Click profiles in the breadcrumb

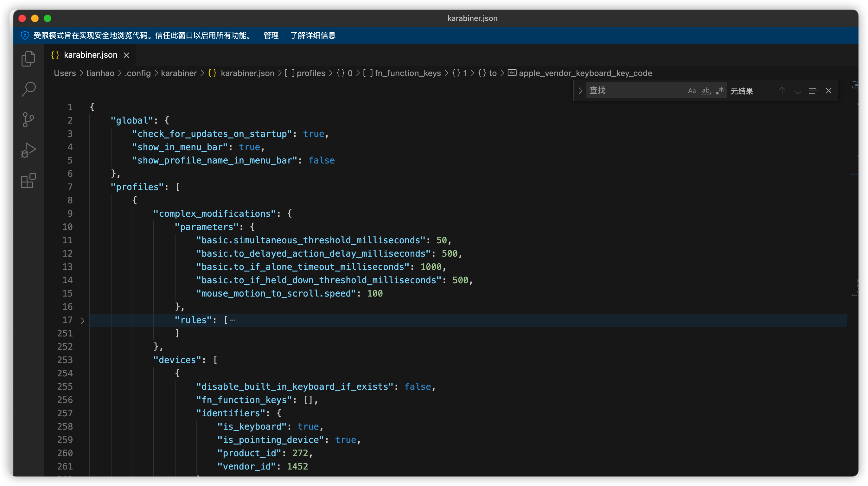pos(311,73)
